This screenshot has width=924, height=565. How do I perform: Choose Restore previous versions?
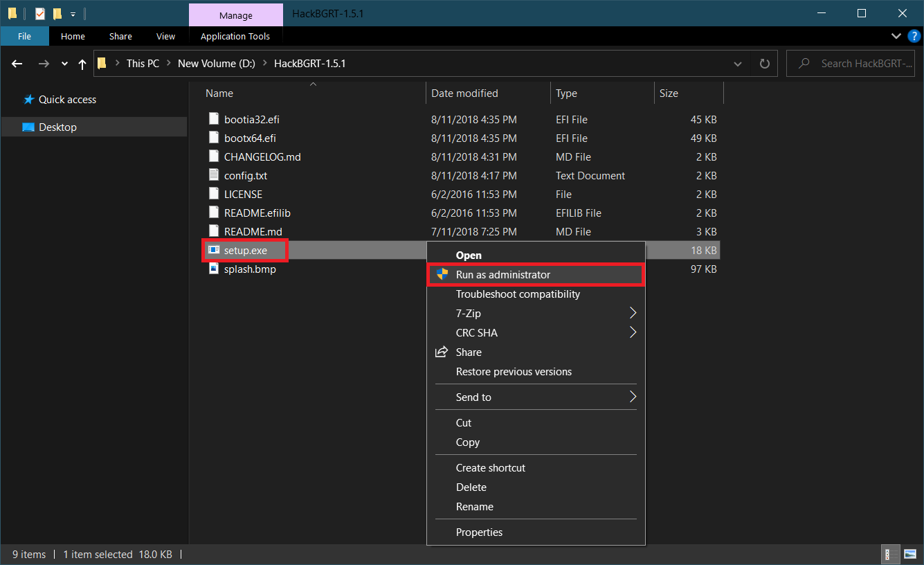536,372
